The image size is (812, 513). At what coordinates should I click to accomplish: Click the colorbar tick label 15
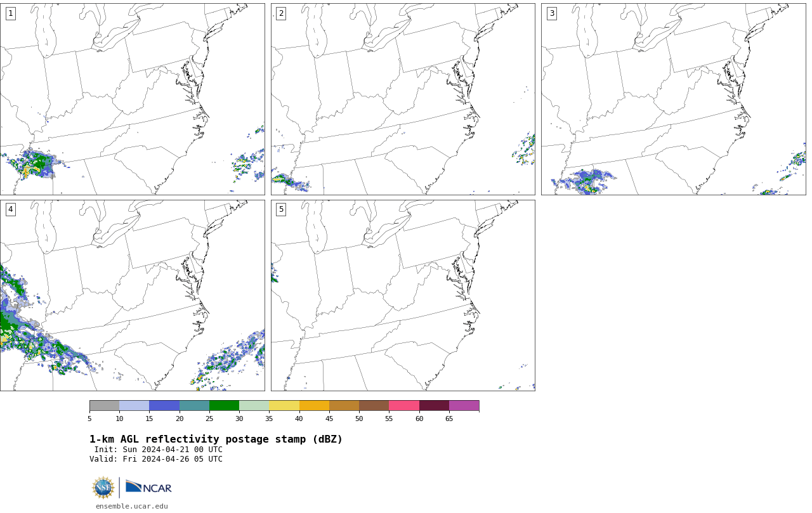pos(149,419)
